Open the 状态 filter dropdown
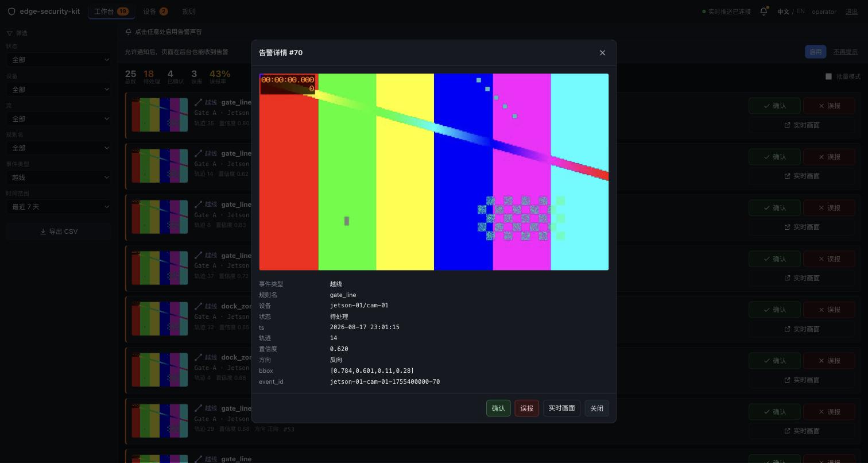 (x=59, y=59)
